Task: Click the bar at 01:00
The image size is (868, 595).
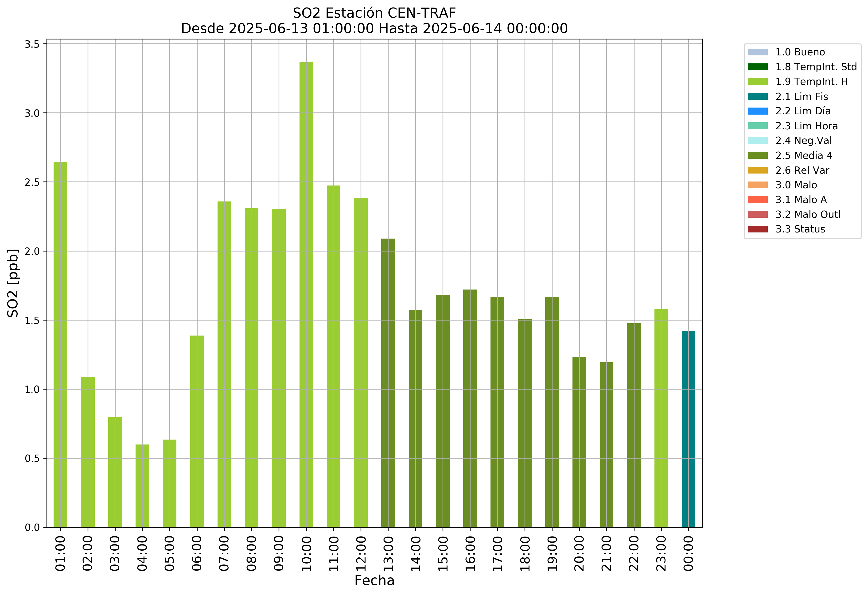Action: pos(61,344)
